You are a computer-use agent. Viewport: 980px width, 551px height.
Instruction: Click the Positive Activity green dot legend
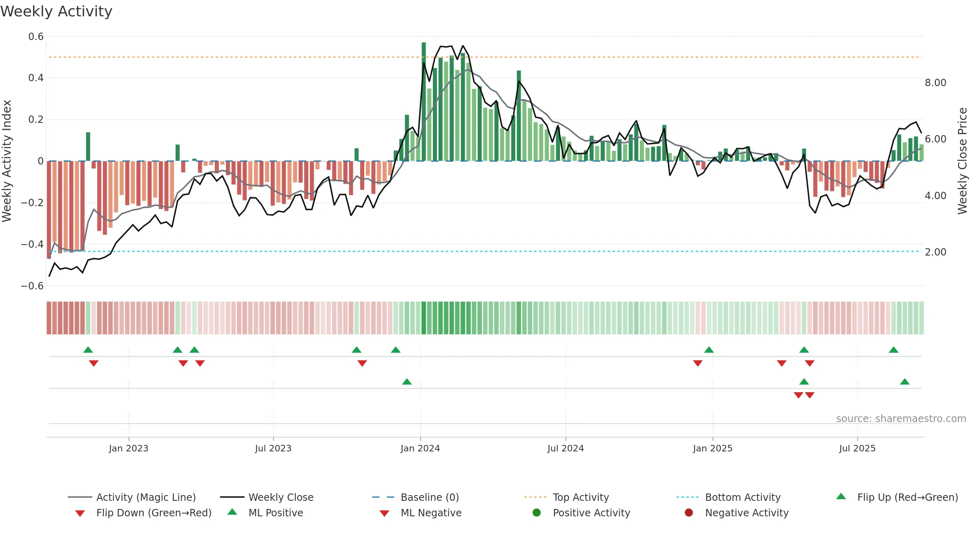tap(581, 513)
